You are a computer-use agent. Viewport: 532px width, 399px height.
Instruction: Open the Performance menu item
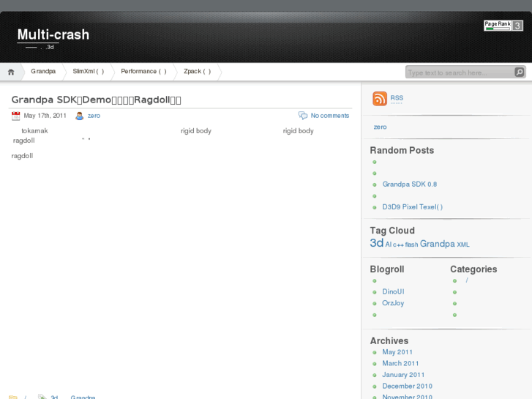[144, 71]
